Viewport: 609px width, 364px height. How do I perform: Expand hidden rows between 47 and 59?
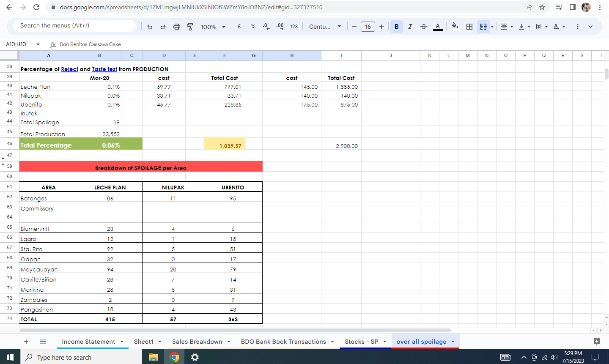3,161
